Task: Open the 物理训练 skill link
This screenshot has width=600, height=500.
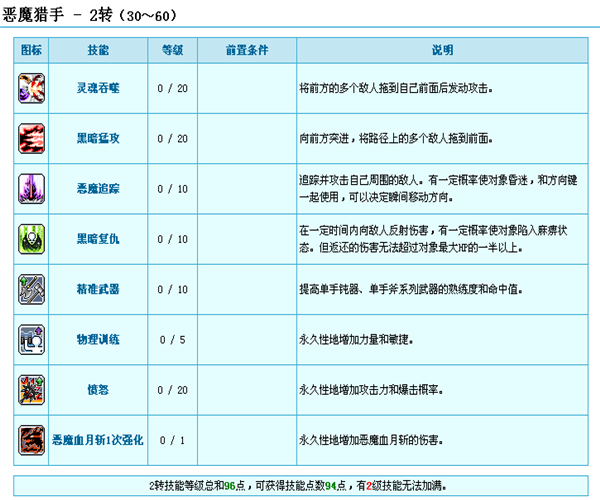Action: click(98, 340)
